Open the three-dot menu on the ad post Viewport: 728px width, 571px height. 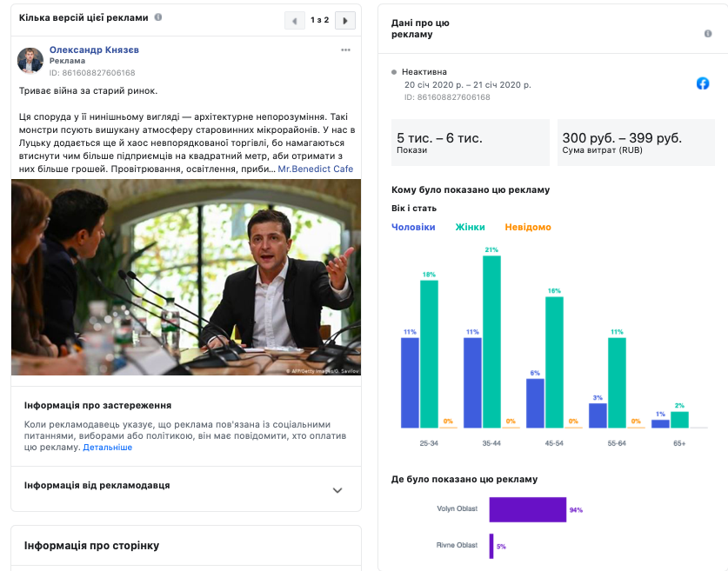click(x=345, y=50)
